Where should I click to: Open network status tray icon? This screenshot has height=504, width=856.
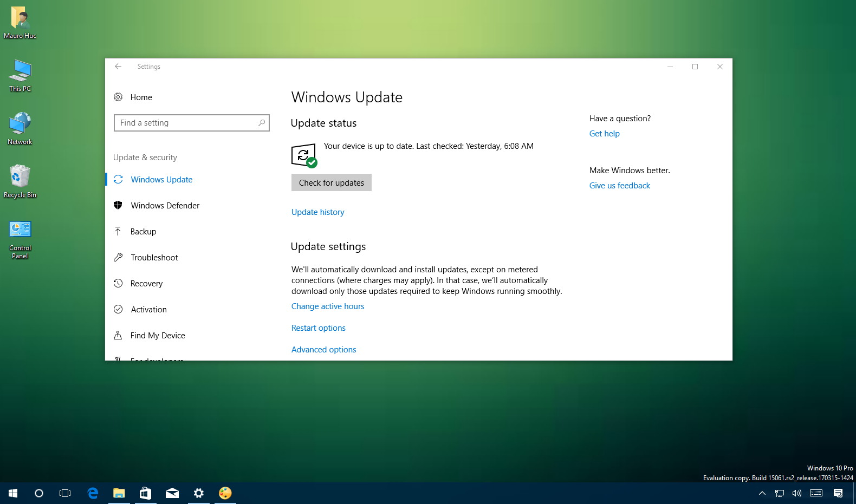(x=780, y=493)
